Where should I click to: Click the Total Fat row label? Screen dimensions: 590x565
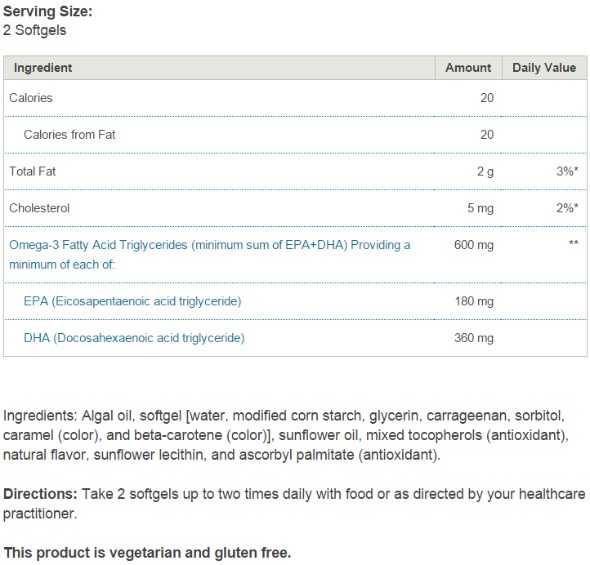coord(32,172)
